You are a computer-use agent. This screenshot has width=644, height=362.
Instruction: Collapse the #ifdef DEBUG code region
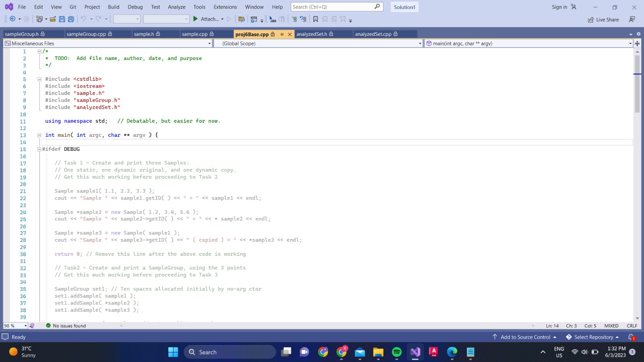click(x=39, y=149)
